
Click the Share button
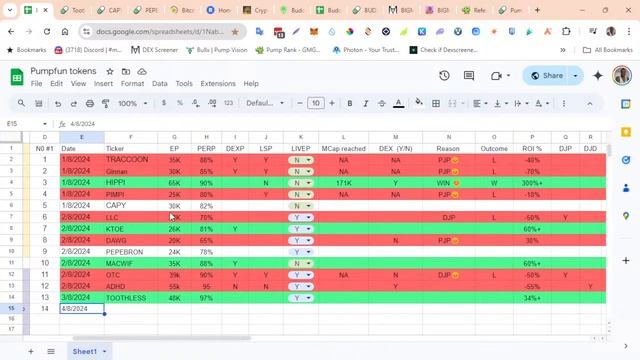(547, 76)
